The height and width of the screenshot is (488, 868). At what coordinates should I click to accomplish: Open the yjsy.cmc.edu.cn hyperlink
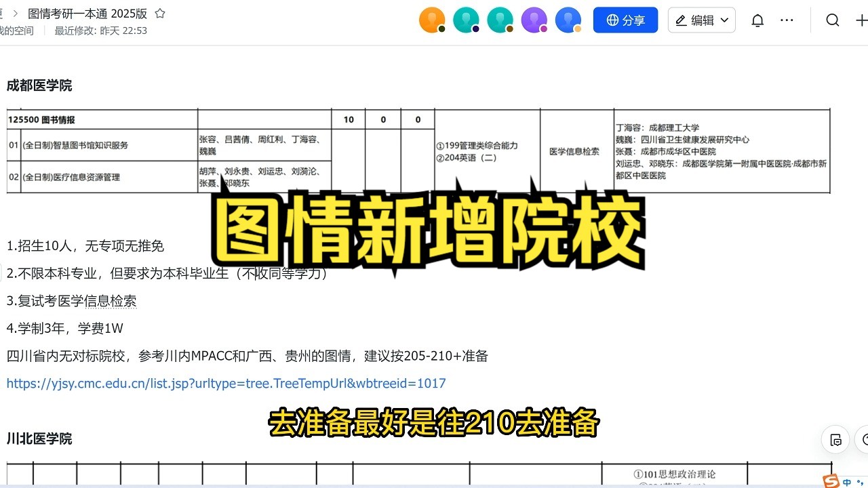click(x=226, y=384)
